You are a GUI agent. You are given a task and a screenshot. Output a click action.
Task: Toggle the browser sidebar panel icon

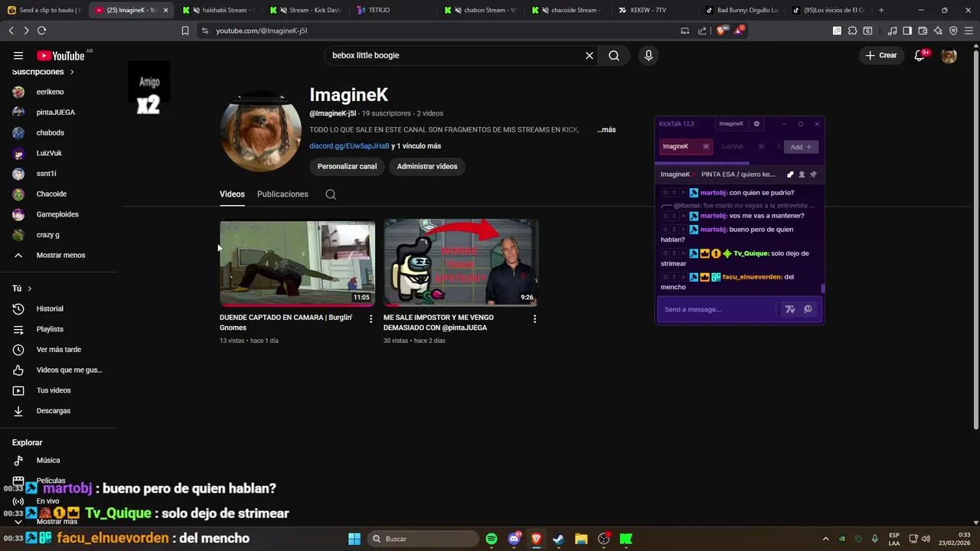[x=907, y=31]
